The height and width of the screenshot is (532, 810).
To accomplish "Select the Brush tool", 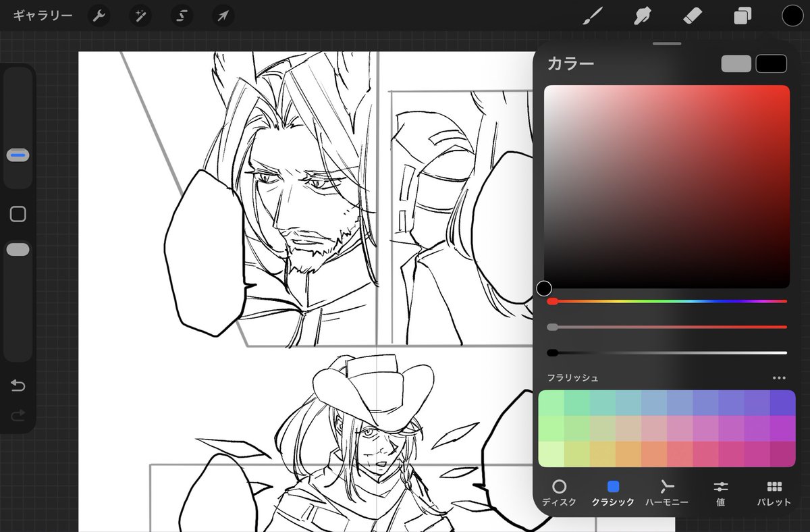I will tap(592, 16).
